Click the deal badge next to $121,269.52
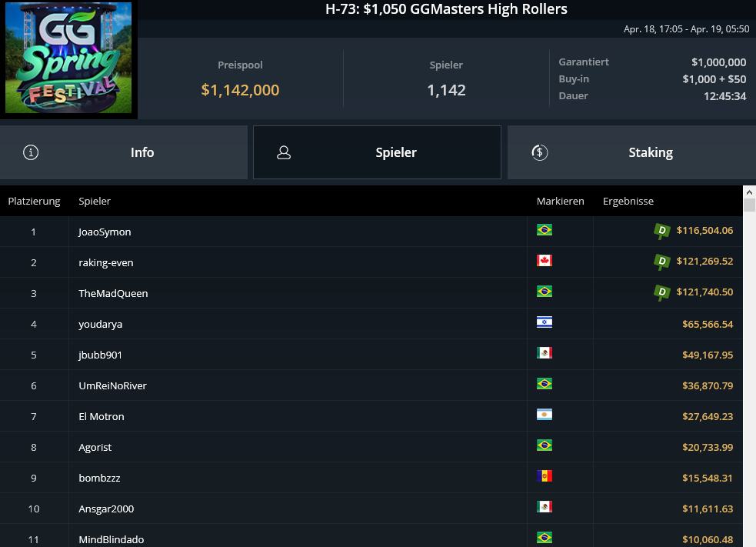This screenshot has height=547, width=756. (662, 262)
